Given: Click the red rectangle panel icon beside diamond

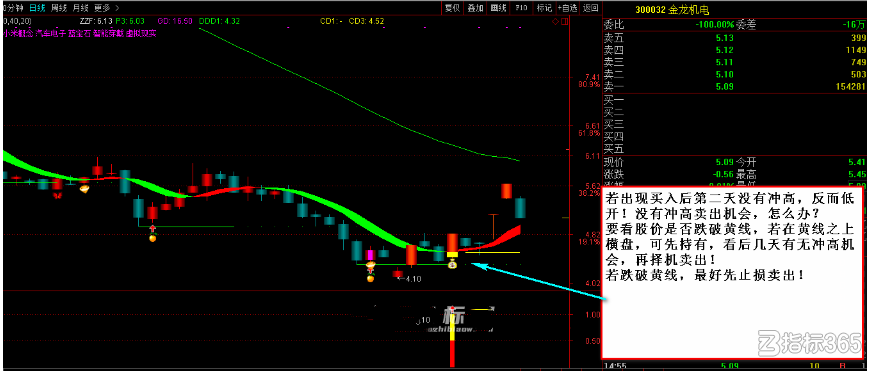Looking at the screenshot, I should [x=564, y=22].
